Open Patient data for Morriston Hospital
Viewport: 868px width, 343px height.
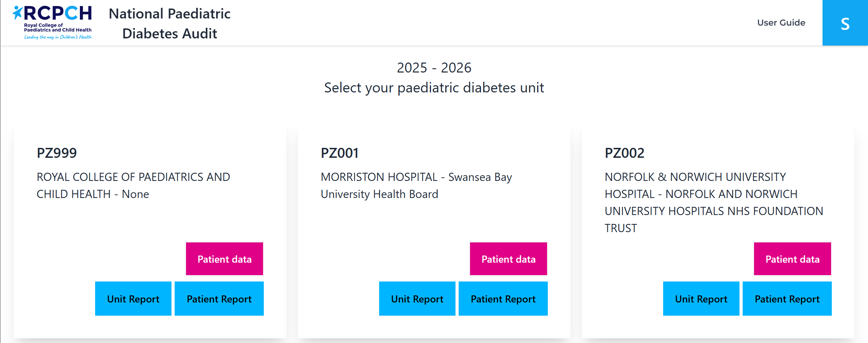pos(508,259)
